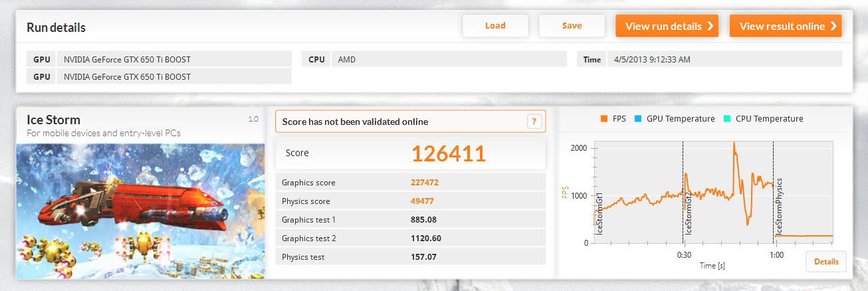
Task: Click Graphics test 2 value 1120.60
Action: [426, 238]
